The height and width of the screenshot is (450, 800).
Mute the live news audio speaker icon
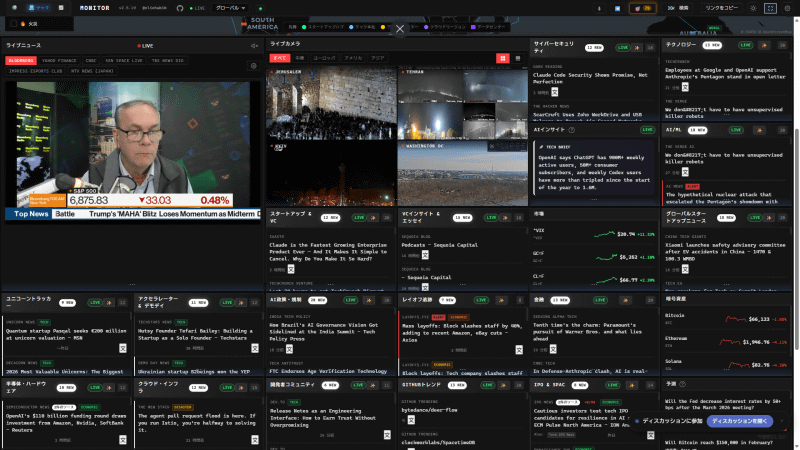254,46
